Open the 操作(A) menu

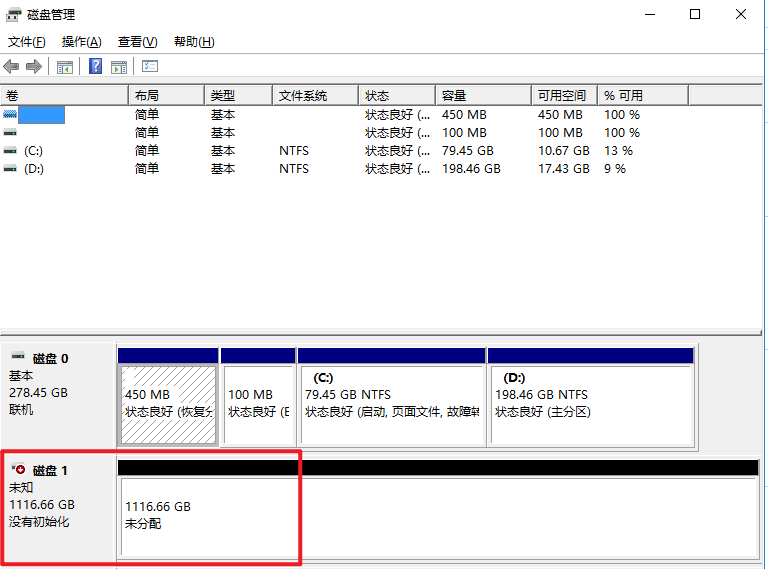coord(81,42)
